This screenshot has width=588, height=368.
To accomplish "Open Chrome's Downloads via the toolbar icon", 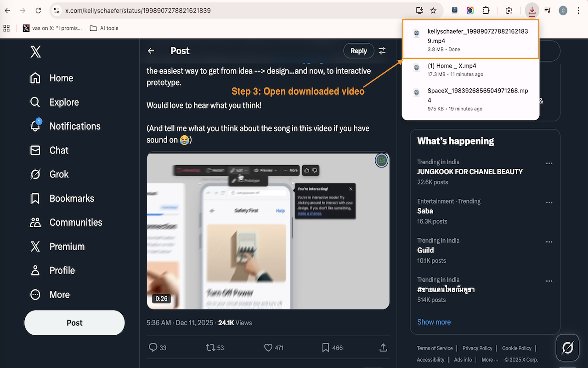I will (532, 10).
